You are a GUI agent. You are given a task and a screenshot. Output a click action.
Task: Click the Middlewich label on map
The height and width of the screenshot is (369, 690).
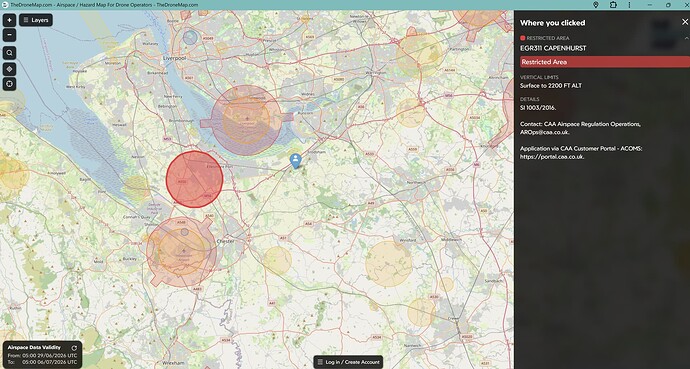tap(451, 240)
